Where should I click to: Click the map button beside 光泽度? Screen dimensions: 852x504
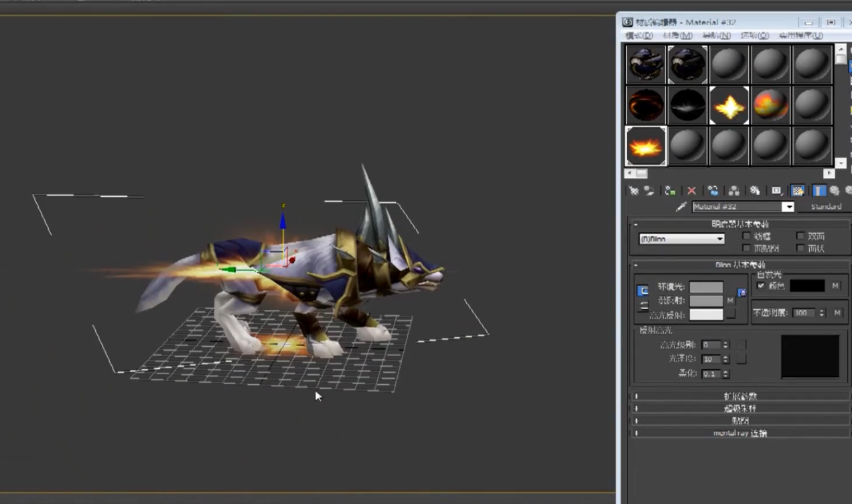[x=741, y=359]
